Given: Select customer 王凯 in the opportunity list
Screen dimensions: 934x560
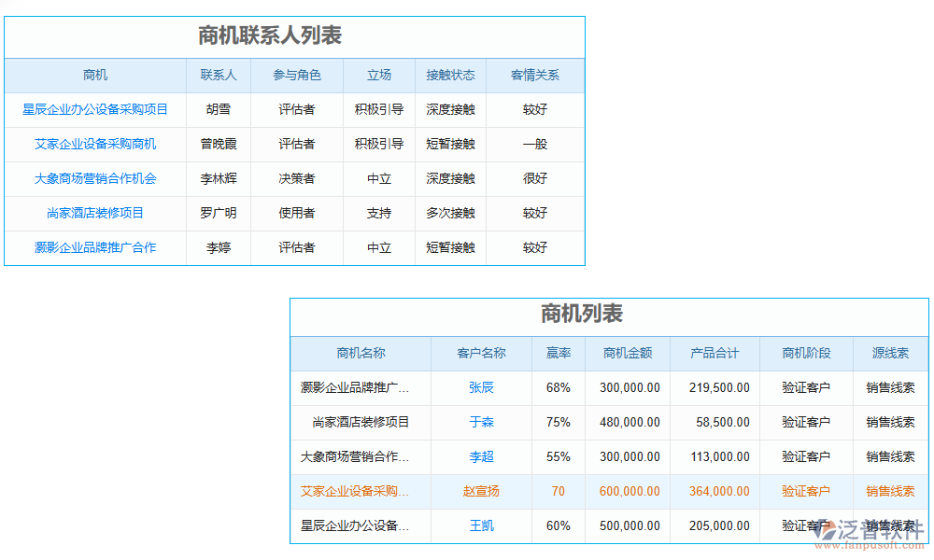Looking at the screenshot, I should pos(480,525).
